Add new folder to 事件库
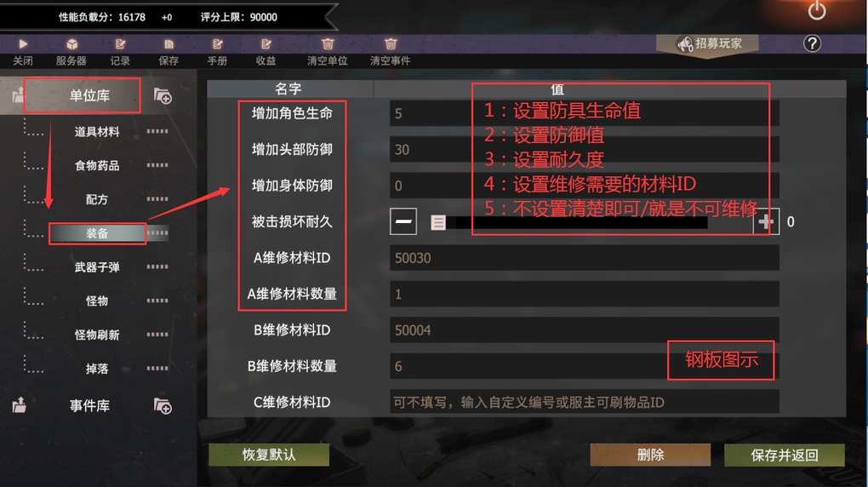 [x=163, y=405]
